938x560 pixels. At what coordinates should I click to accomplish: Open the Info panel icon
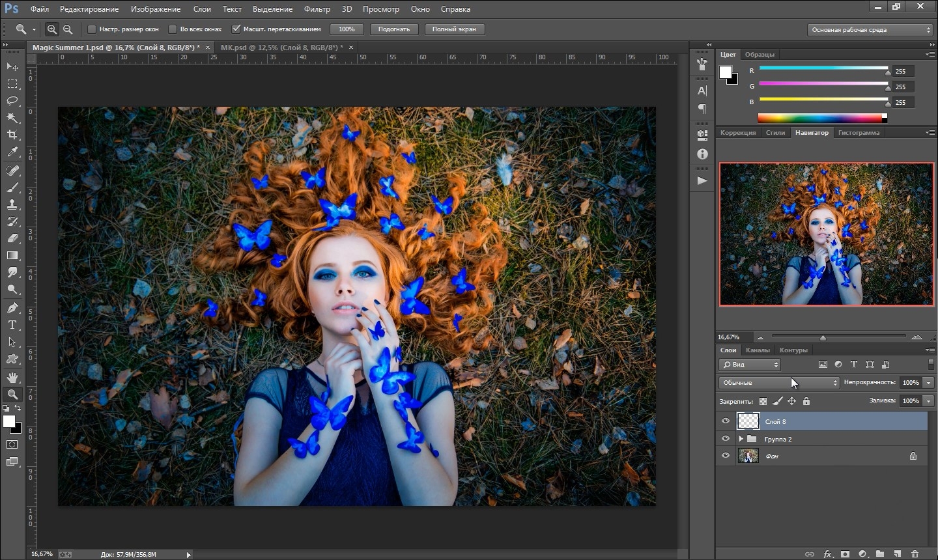[702, 154]
